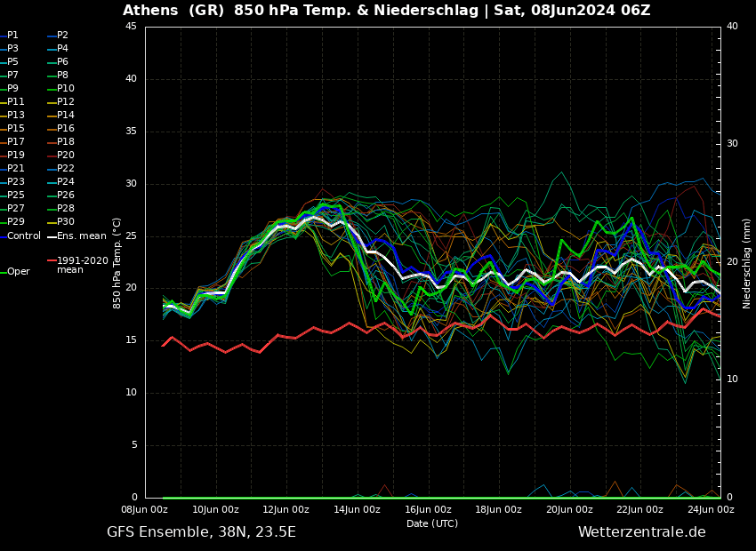756x551 pixels.
Task: Click the P1 legend entry
Action: click(12, 36)
